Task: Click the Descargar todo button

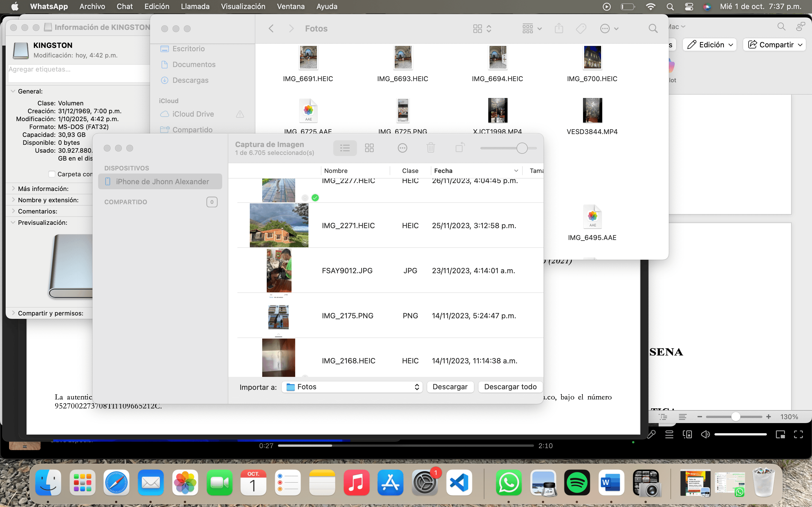Action: (510, 387)
